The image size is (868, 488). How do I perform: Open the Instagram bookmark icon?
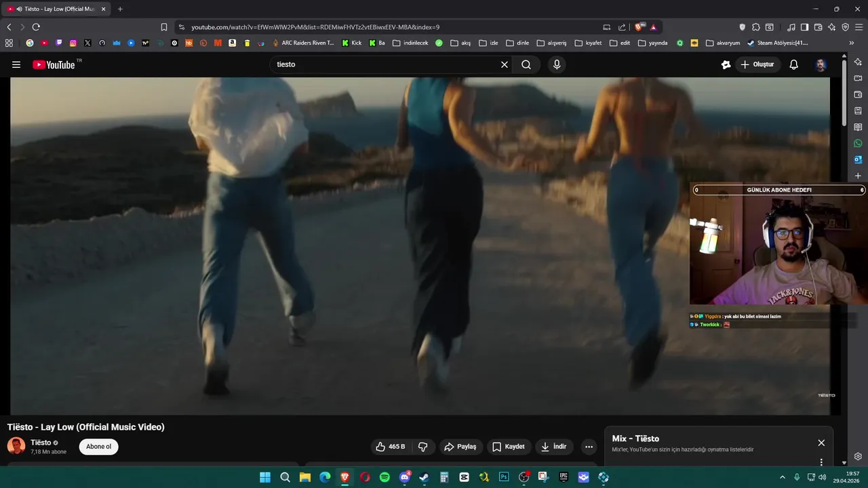click(x=73, y=43)
